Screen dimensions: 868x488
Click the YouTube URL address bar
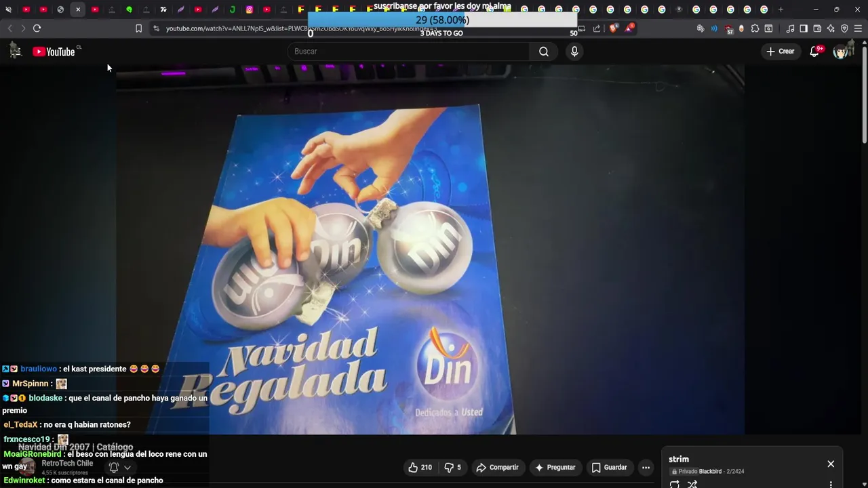coord(366,28)
